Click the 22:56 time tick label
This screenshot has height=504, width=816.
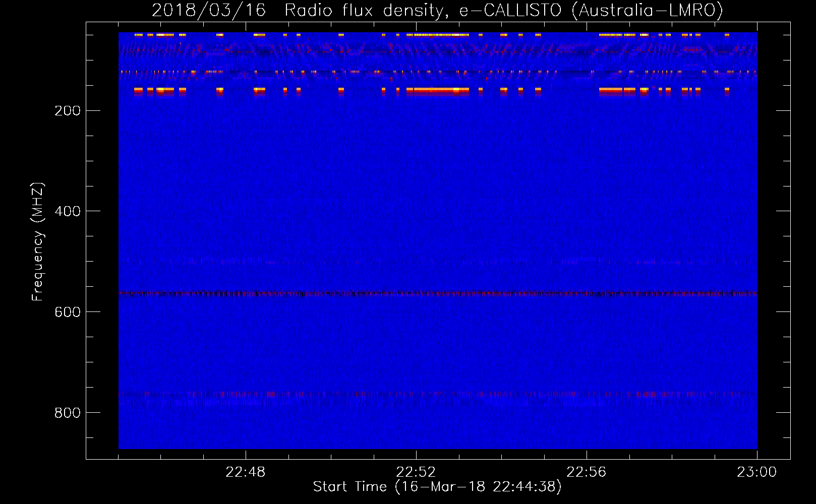pos(587,472)
